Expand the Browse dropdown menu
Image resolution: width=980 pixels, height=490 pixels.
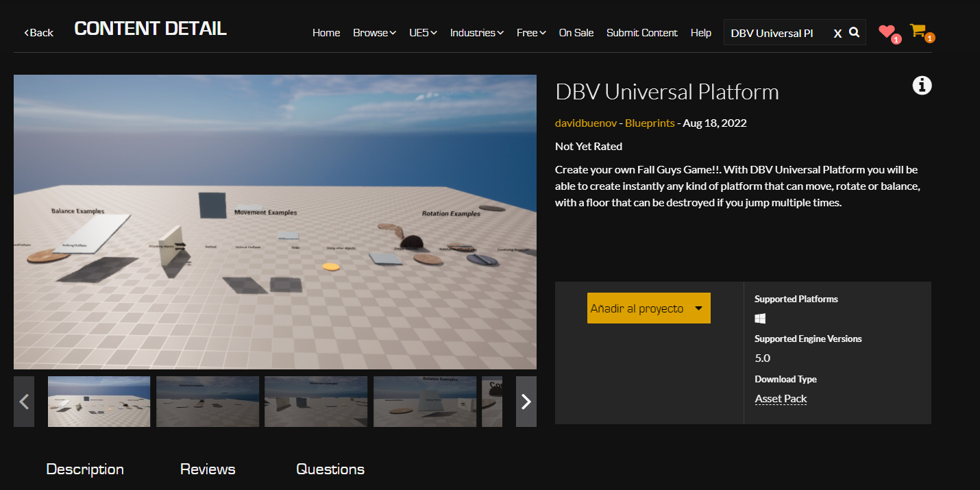point(374,33)
